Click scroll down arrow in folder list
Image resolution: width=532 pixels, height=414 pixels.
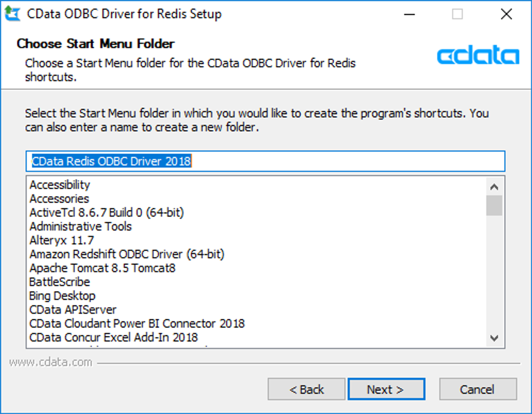494,338
